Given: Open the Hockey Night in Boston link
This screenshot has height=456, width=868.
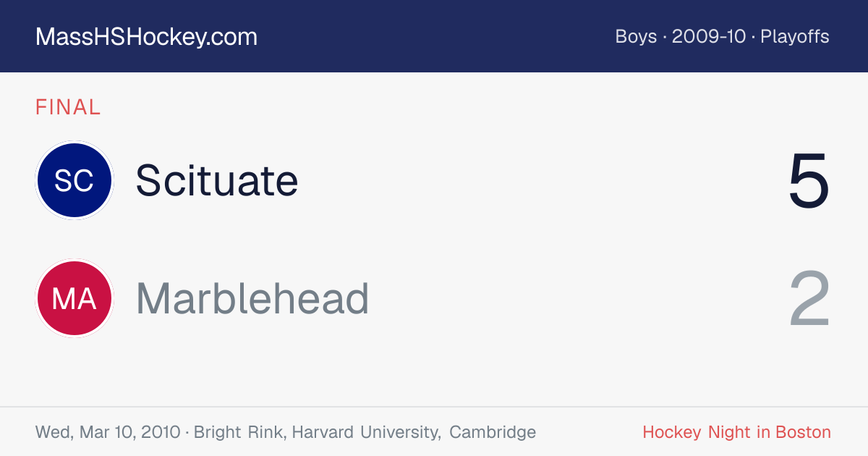Looking at the screenshot, I should point(736,433).
